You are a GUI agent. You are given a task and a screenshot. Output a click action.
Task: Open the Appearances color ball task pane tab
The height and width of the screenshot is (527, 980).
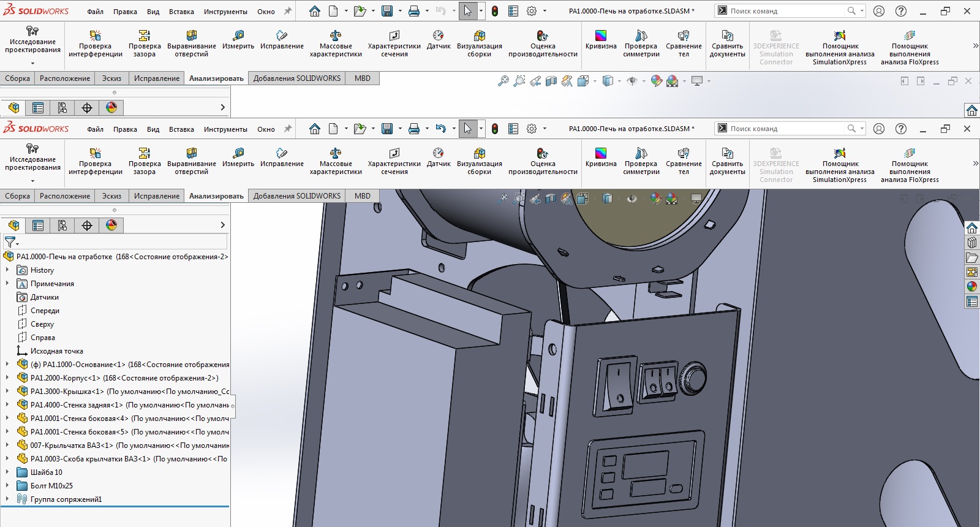tap(972, 287)
